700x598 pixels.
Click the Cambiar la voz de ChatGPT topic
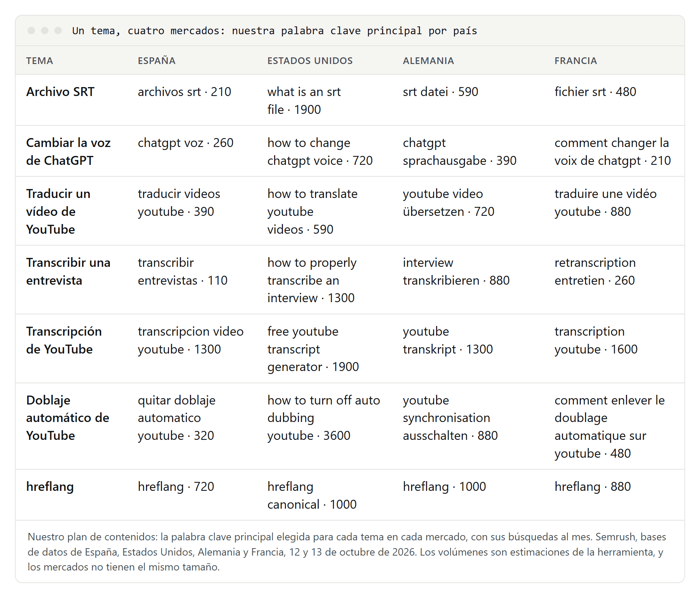[69, 151]
